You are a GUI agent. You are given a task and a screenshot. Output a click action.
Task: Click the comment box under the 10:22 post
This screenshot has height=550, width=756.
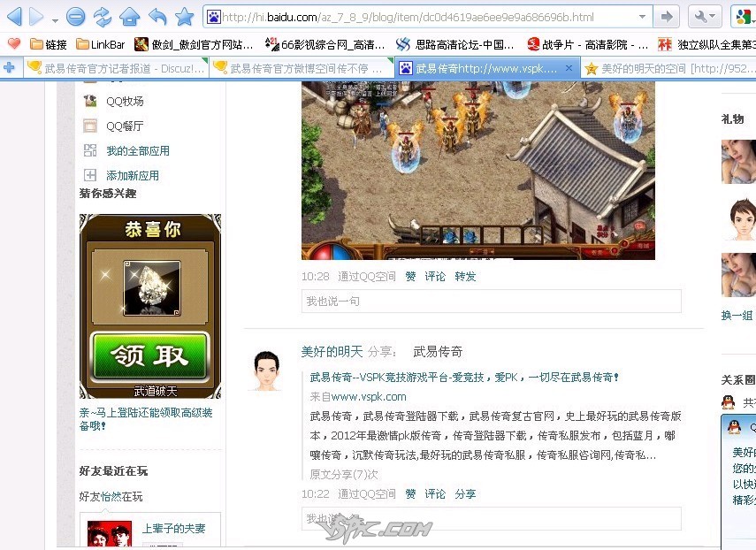tap(492, 519)
